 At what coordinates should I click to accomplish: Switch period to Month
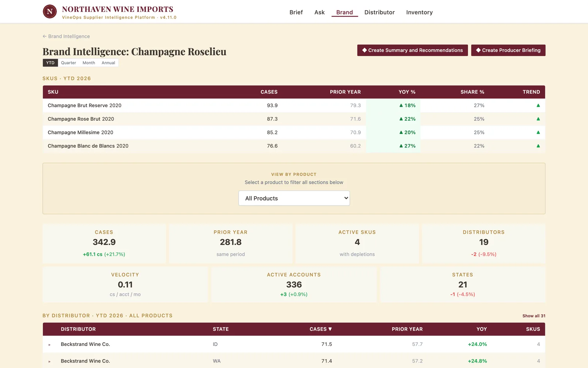pos(89,63)
